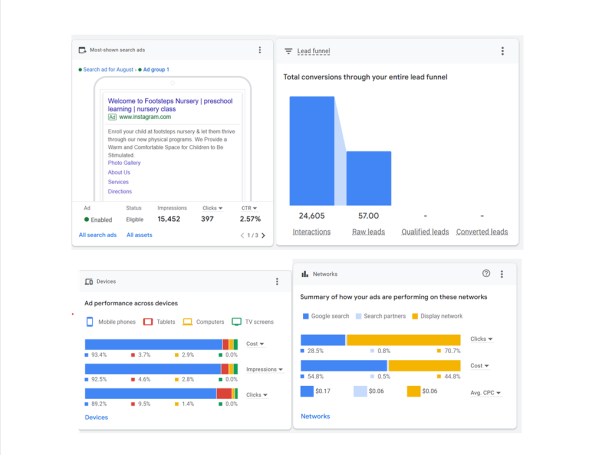Click the Most-shown search ads card icon
This screenshot has height=455, width=599.
tap(82, 50)
